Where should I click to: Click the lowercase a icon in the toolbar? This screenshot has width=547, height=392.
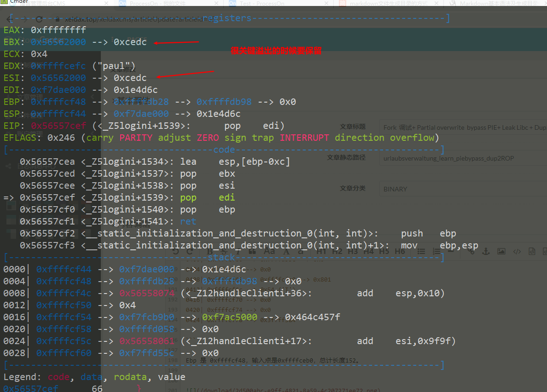click(x=300, y=251)
